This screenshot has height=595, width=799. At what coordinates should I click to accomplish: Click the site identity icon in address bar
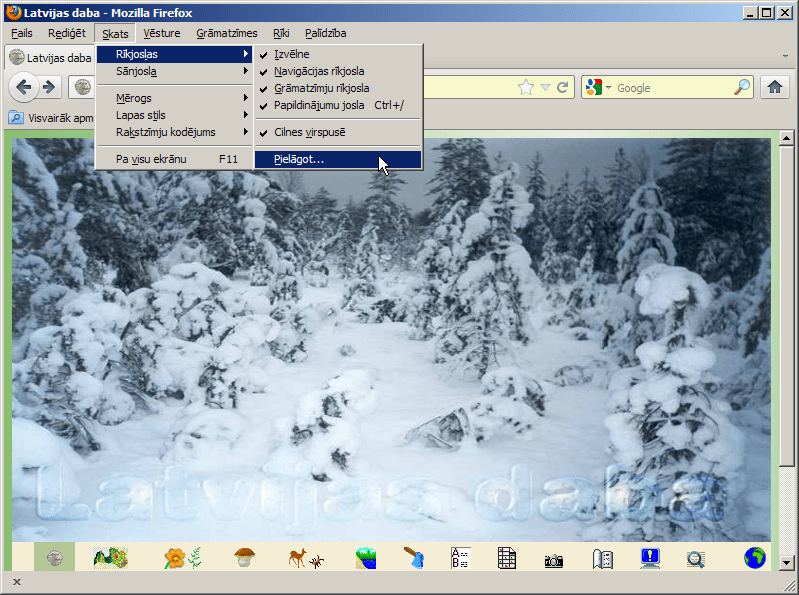pos(83,87)
